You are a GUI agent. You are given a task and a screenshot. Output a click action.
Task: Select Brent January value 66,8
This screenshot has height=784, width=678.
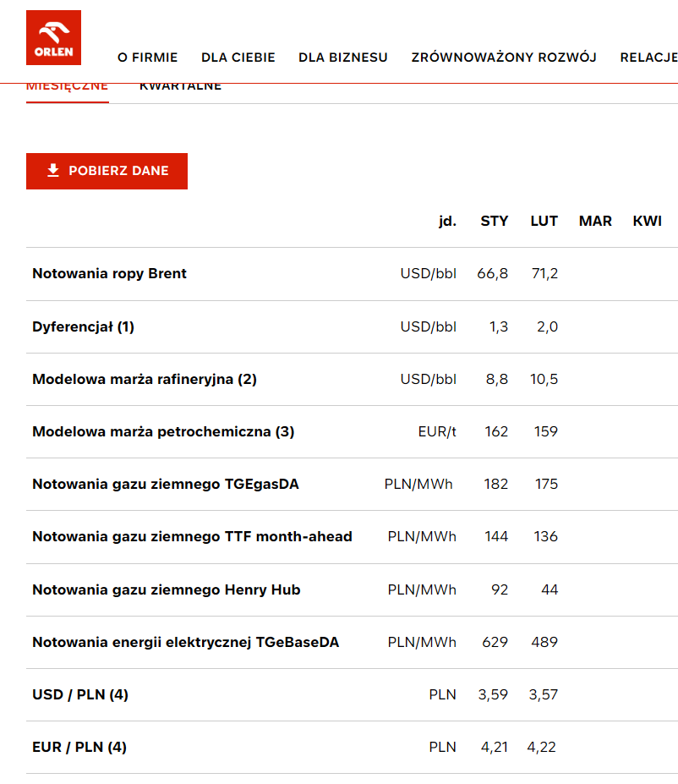click(x=492, y=273)
